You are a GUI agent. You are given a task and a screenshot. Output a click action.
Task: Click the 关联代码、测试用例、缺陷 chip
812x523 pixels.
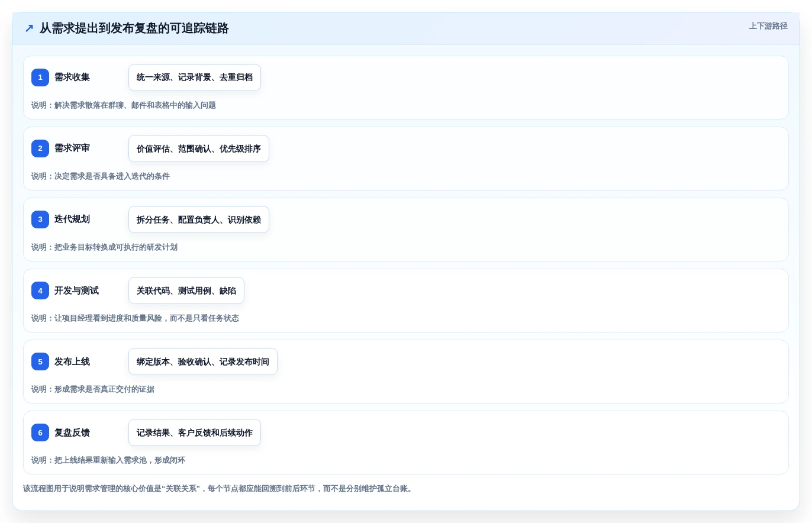tap(186, 290)
